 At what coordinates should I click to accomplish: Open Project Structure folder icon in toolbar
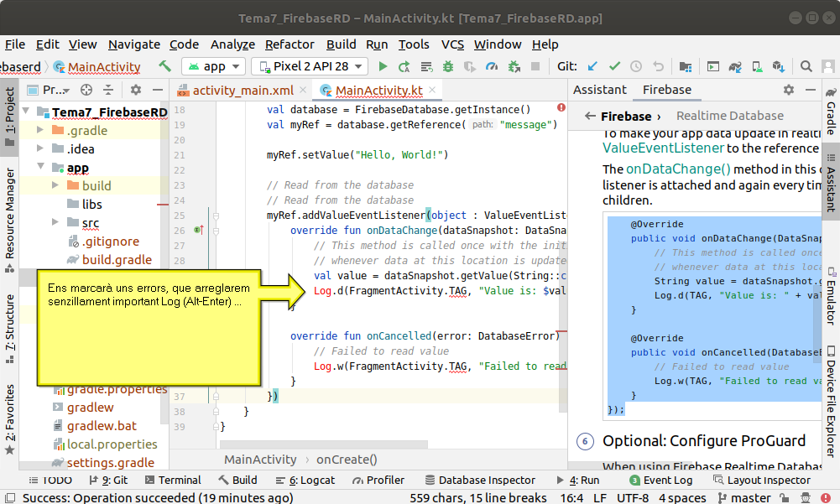(x=686, y=66)
